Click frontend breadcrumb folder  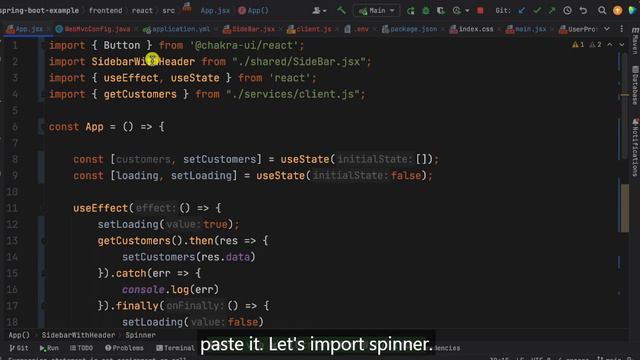[105, 11]
